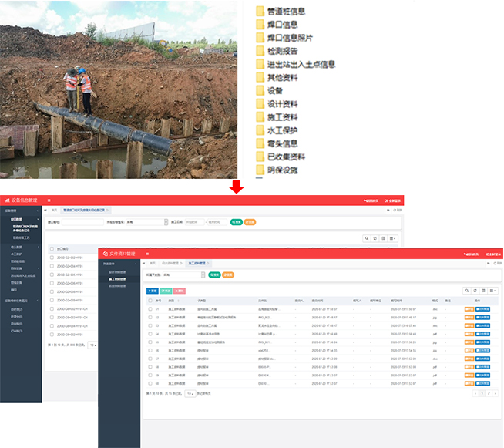Check the row 01 checkbox in file table
Image resolution: width=504 pixels, height=448 pixels.
click(x=150, y=309)
